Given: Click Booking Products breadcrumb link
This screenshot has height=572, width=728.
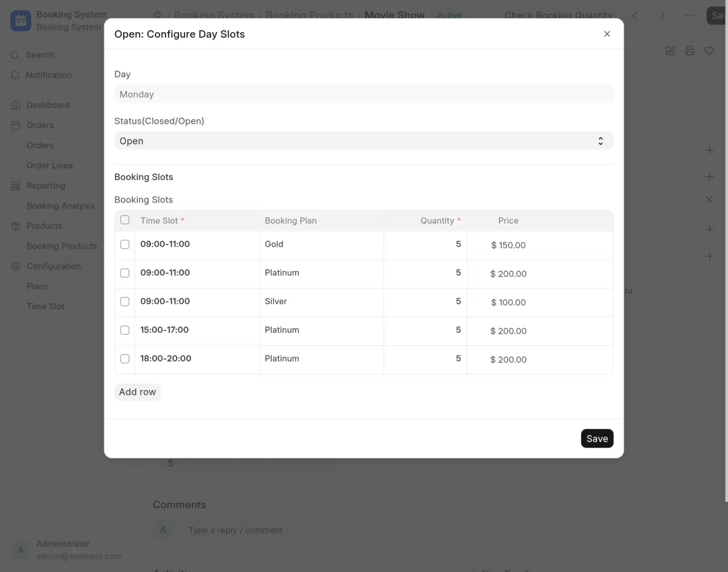Looking at the screenshot, I should coord(309,15).
